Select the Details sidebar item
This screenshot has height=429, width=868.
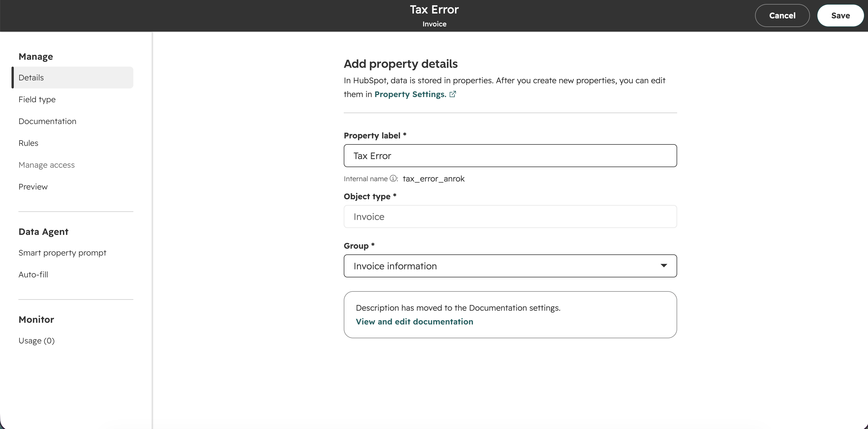coord(72,78)
